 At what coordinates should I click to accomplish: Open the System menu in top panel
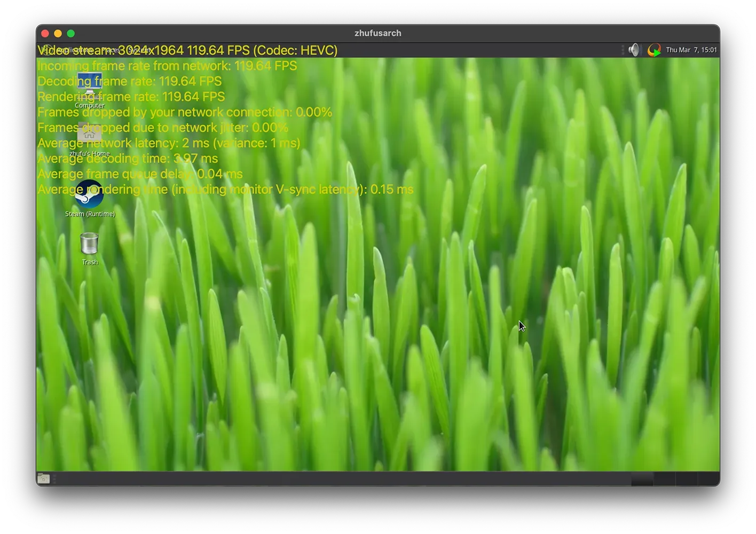coord(140,50)
